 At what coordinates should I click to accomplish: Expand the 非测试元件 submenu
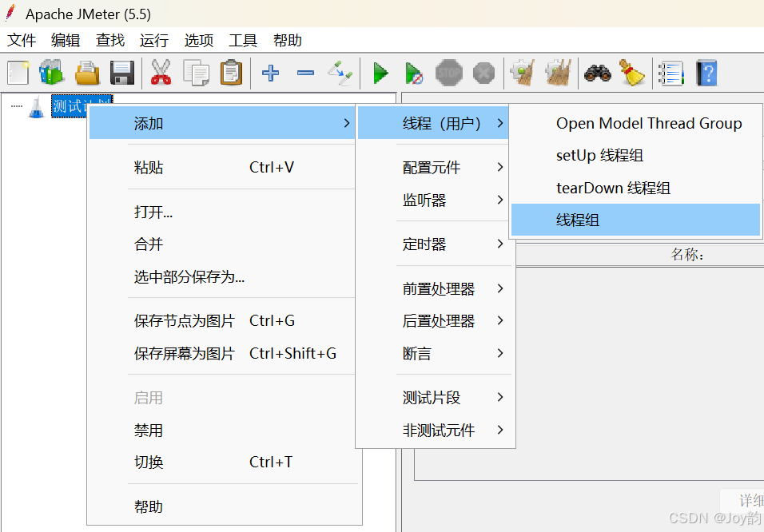(x=433, y=431)
